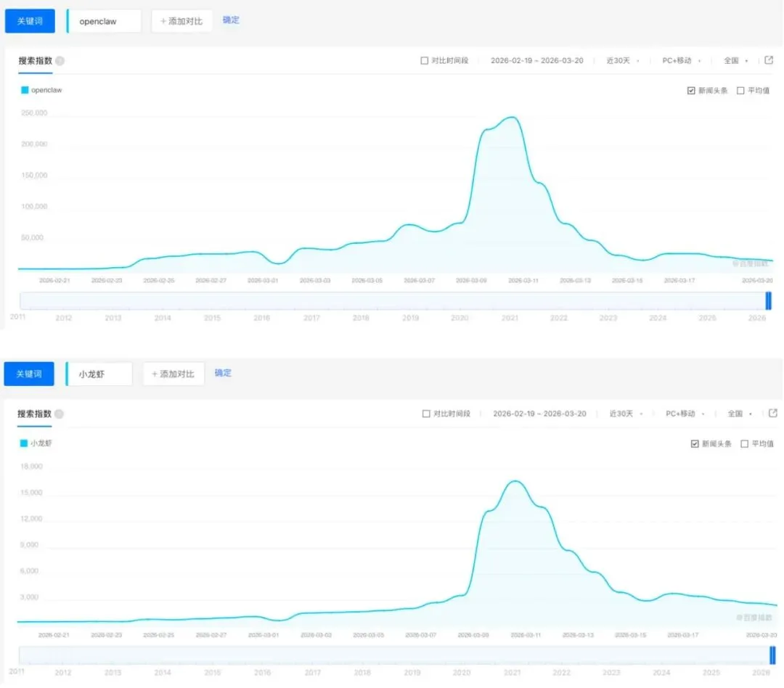Viewport: 784px width, 688px height.
Task: Click 2021 on openclaw timeline bar
Action: point(510,318)
